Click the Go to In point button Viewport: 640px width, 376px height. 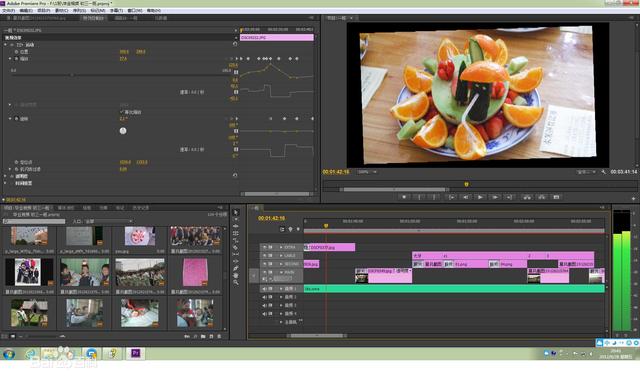(451, 197)
